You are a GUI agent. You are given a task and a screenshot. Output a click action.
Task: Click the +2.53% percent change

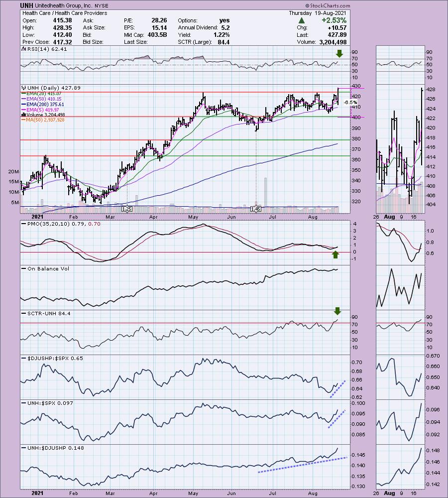click(x=334, y=20)
